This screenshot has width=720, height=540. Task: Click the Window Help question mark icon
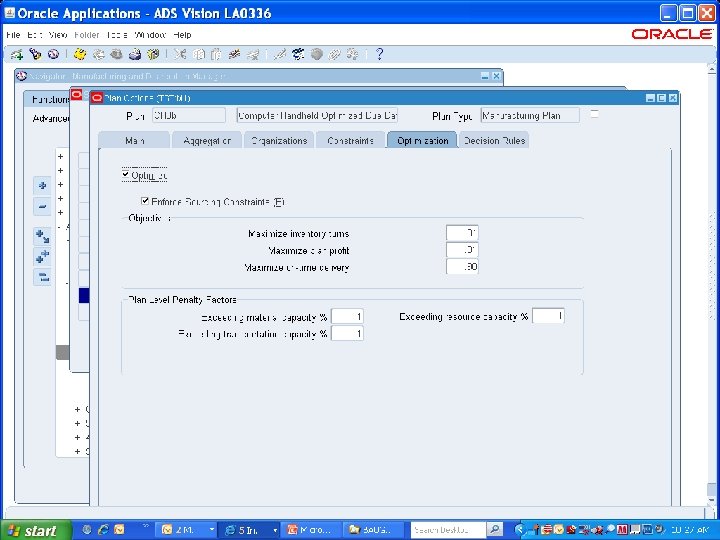(x=379, y=55)
